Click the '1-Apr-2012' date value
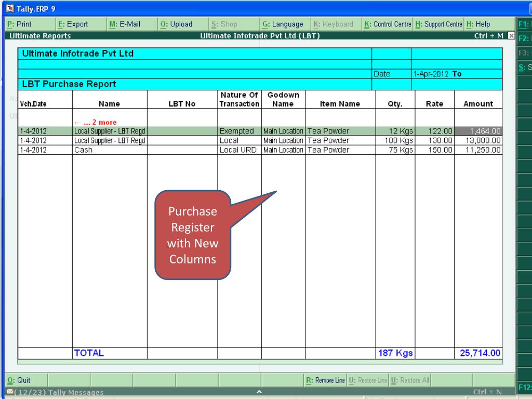 pyautogui.click(x=431, y=74)
